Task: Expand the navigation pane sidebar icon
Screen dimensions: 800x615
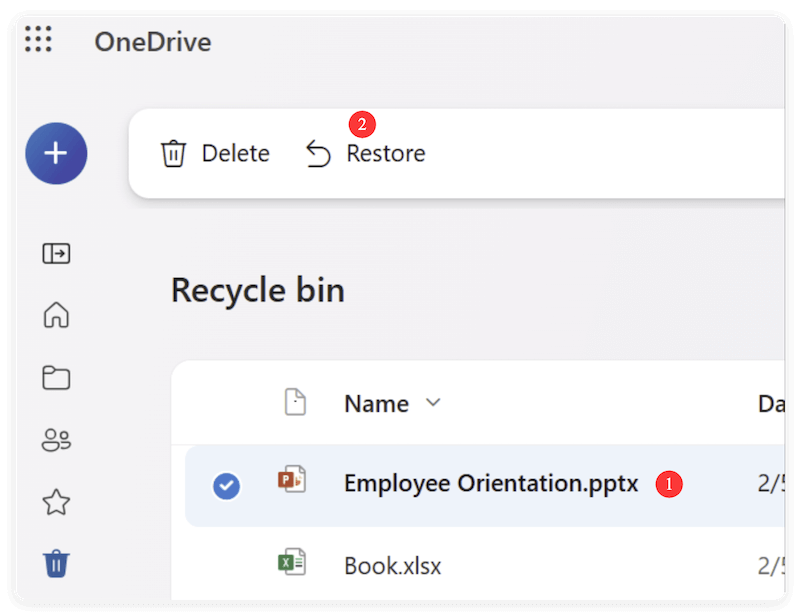Action: coord(56,254)
